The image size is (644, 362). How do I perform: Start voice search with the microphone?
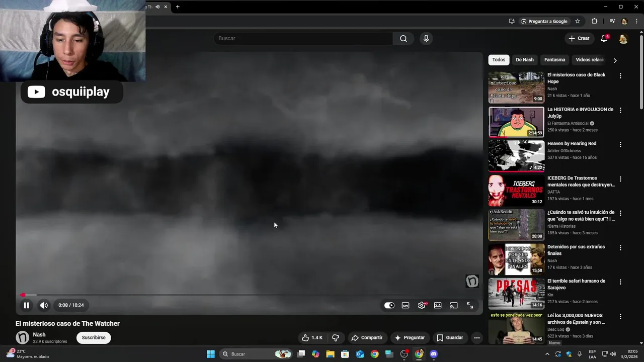tap(426, 38)
